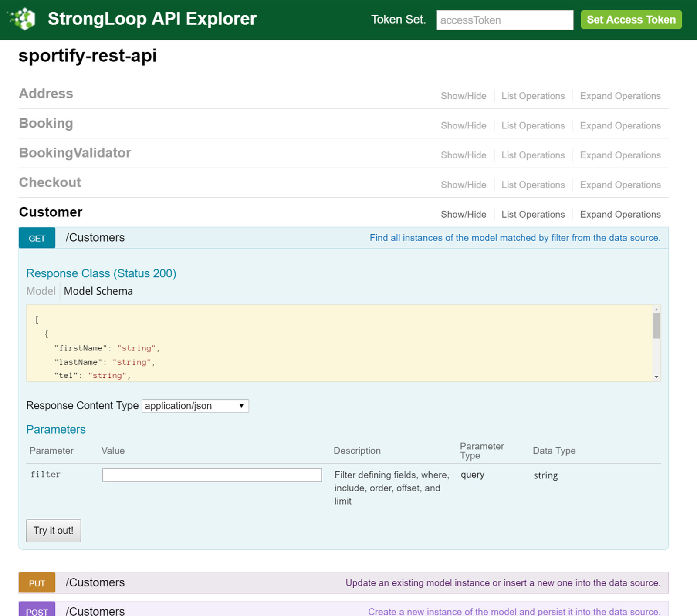Screen dimensions: 697x616
Task: Click the PUT method badge for /Customers
Action: tap(37, 583)
